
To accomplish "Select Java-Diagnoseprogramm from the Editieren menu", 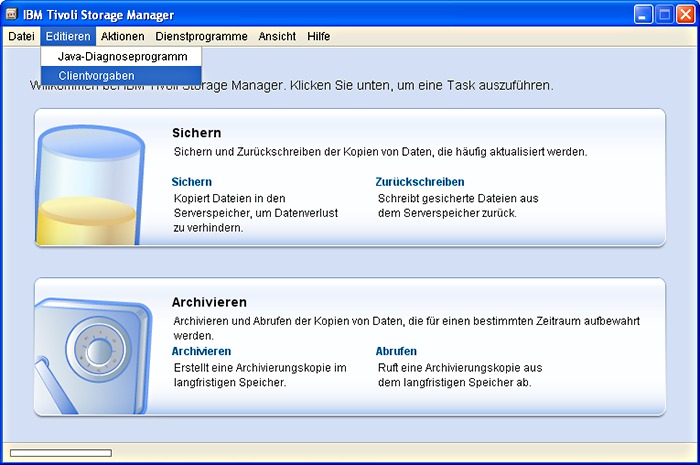I will coord(122,57).
